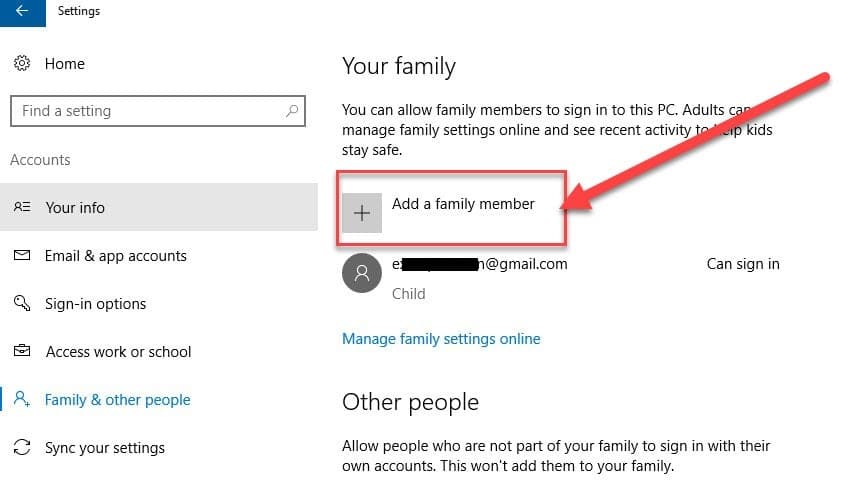Image resolution: width=851 pixels, height=494 pixels.
Task: Select Access work or school
Action: click(118, 352)
